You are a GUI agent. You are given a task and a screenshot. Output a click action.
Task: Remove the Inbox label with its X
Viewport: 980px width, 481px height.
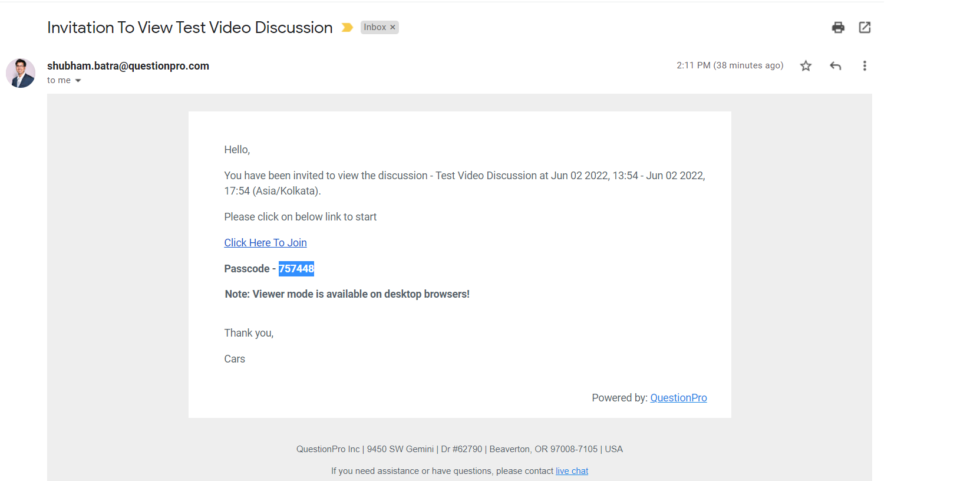(x=392, y=28)
